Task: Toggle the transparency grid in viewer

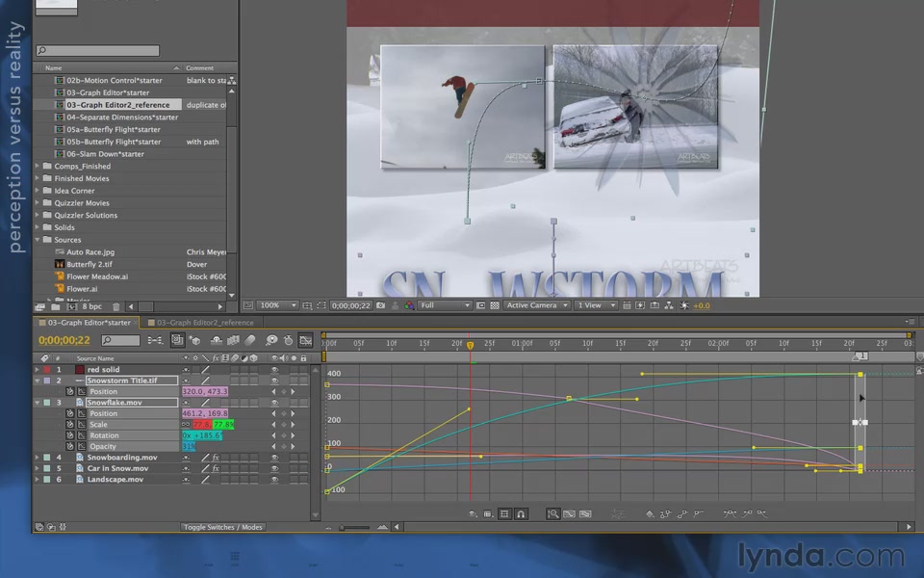Action: point(495,305)
